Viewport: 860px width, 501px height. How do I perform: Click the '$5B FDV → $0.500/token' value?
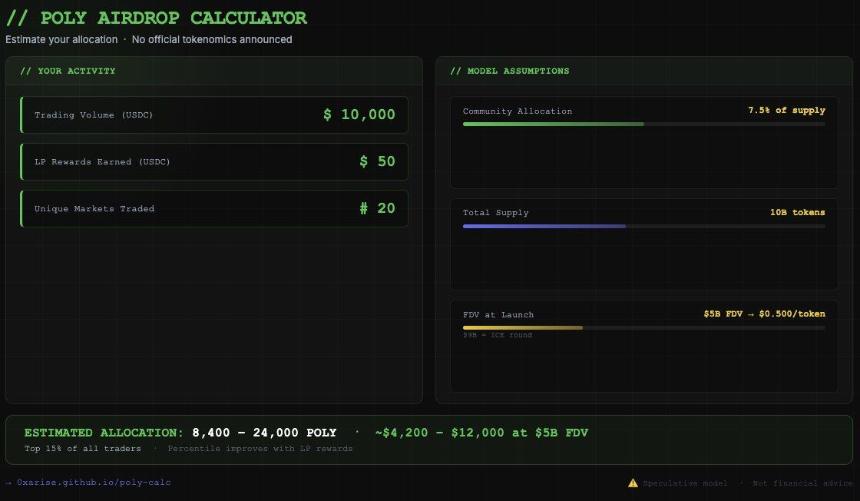tap(764, 314)
